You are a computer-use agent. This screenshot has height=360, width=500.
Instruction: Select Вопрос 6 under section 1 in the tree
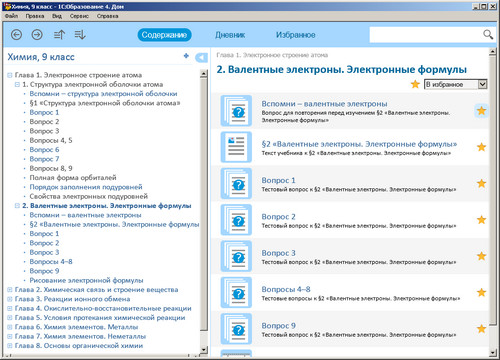[x=44, y=150]
